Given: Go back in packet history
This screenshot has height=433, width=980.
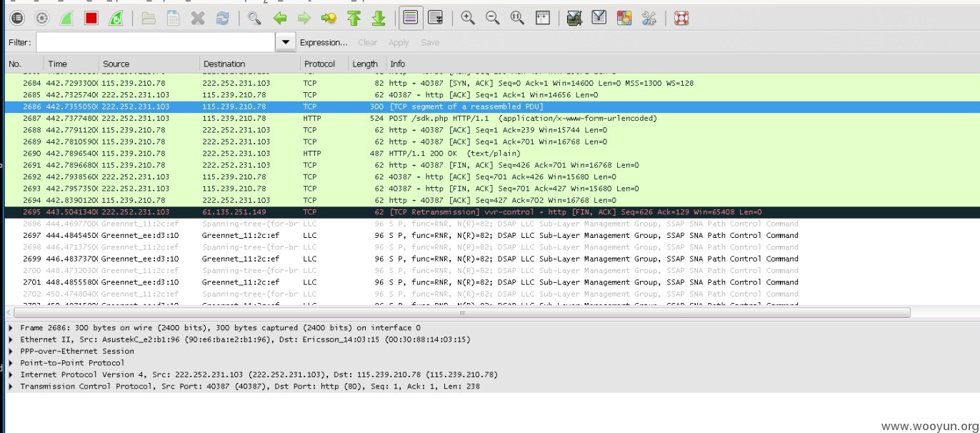Looking at the screenshot, I should (x=280, y=18).
